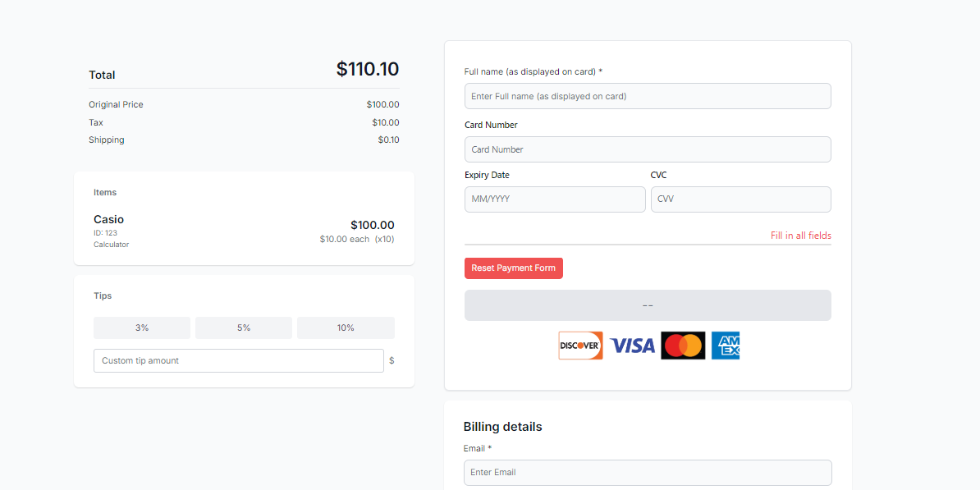Select the 5% tip option
Screen dimensions: 980x490
pos(243,327)
